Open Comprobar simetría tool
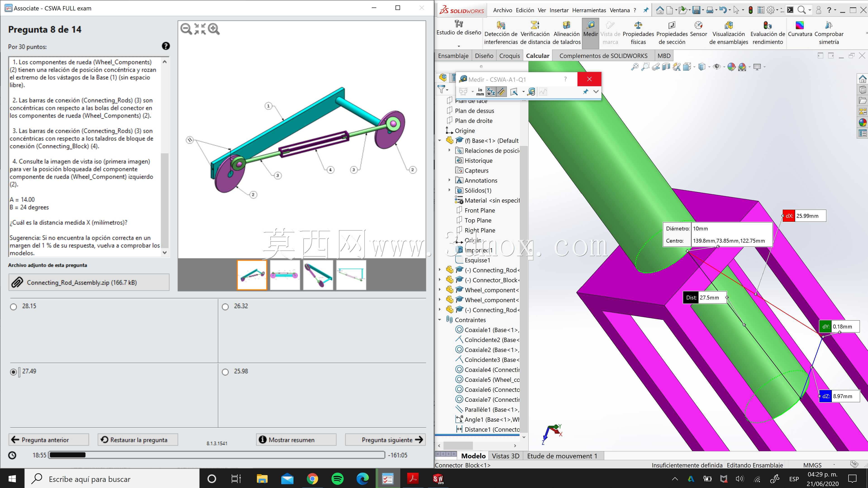This screenshot has width=868, height=488. [829, 33]
